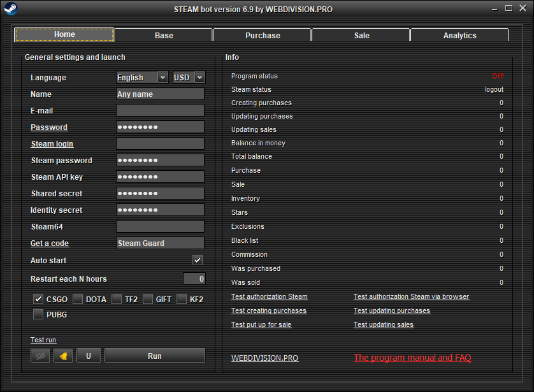Toggle the Auto start checkbox

pos(198,260)
